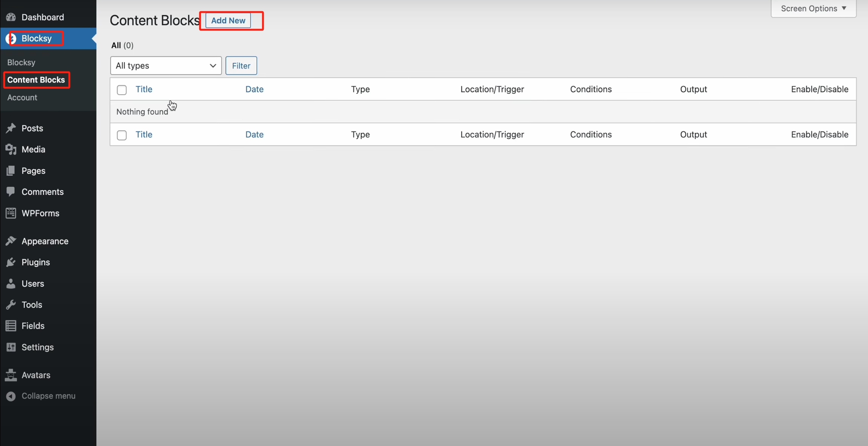
Task: Click the Posts pushpin icon
Action: coord(11,128)
